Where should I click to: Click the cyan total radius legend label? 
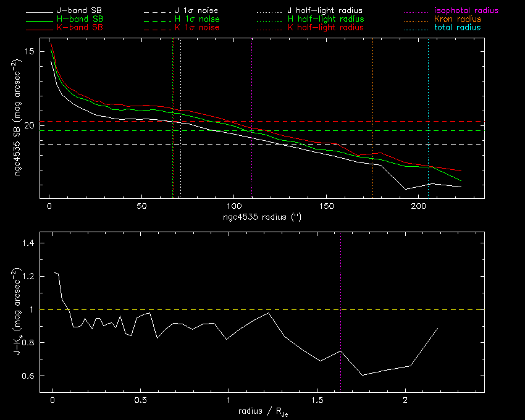pyautogui.click(x=457, y=28)
